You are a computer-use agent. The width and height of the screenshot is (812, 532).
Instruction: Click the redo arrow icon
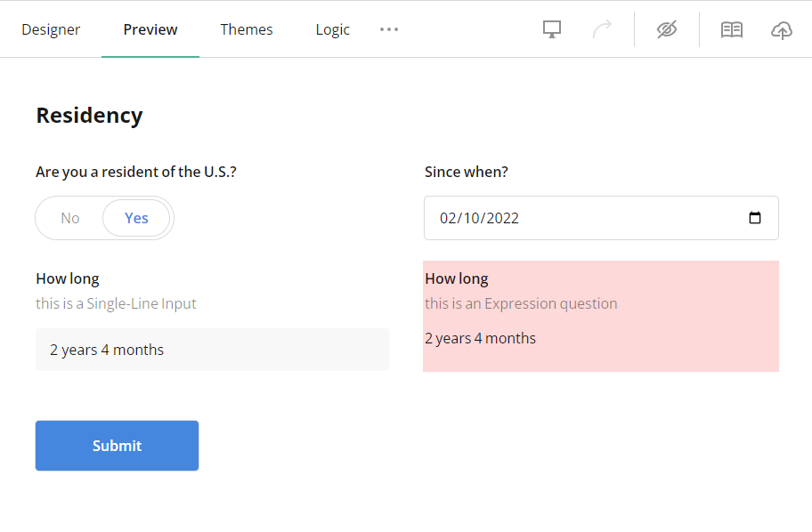602,28
